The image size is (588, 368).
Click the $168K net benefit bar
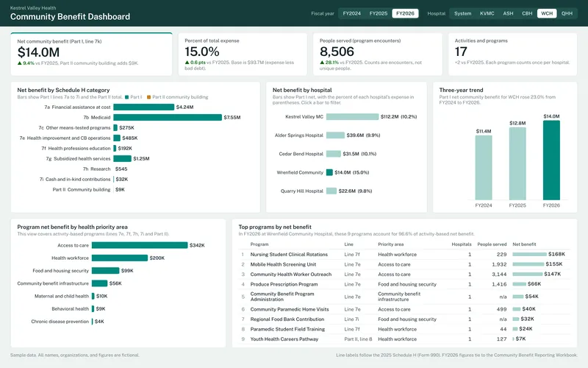529,255
